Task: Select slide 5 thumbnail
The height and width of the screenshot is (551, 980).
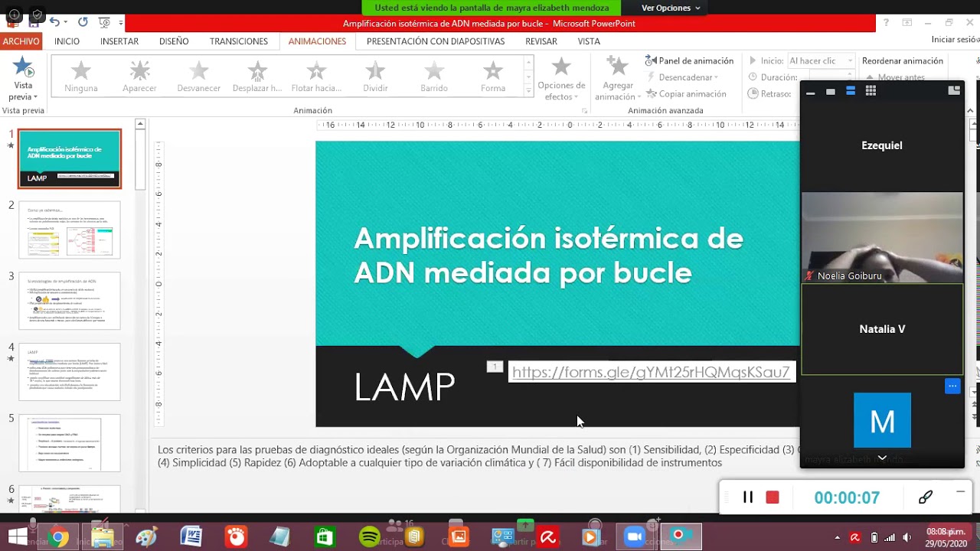Action: 70,443
